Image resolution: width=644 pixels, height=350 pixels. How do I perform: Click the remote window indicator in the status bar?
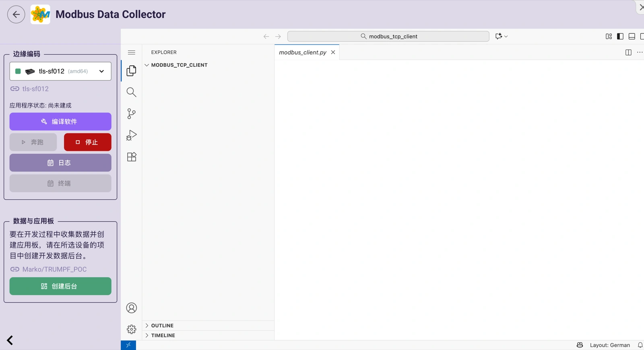click(128, 345)
